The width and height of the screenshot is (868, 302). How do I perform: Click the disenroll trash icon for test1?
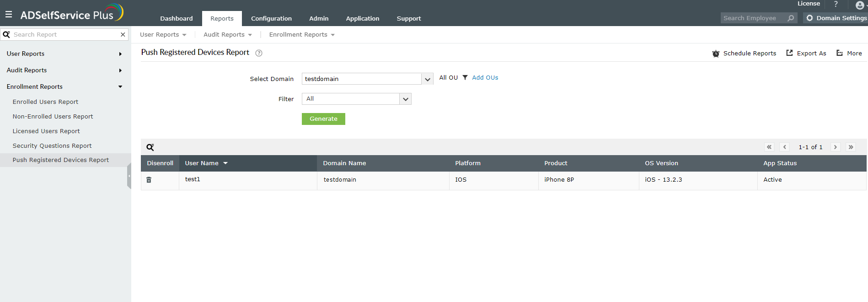(x=149, y=180)
